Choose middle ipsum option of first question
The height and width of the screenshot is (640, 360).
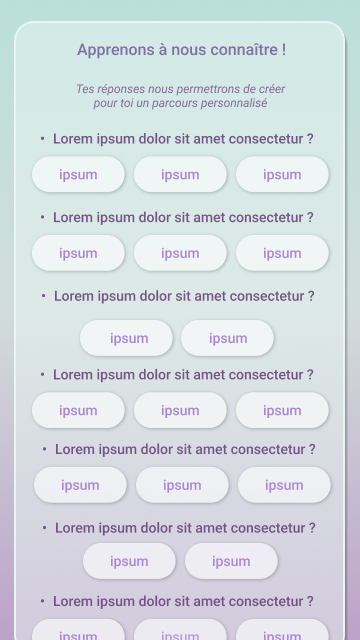point(180,174)
